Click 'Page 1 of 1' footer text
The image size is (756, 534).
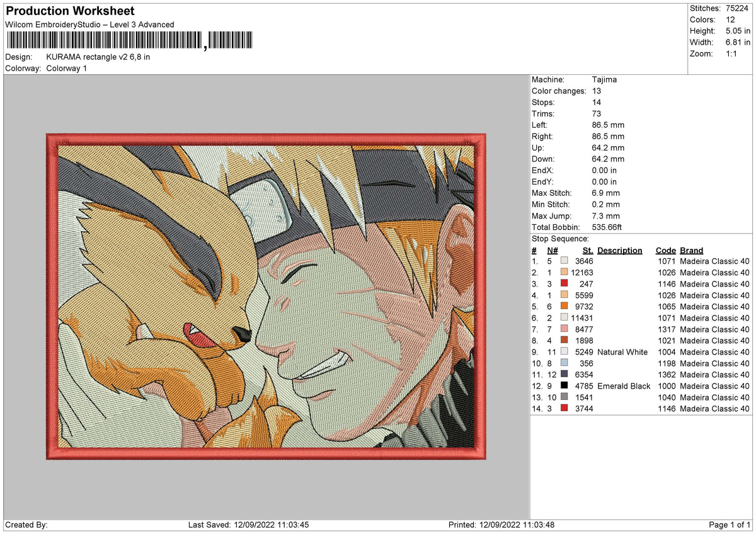(x=730, y=525)
